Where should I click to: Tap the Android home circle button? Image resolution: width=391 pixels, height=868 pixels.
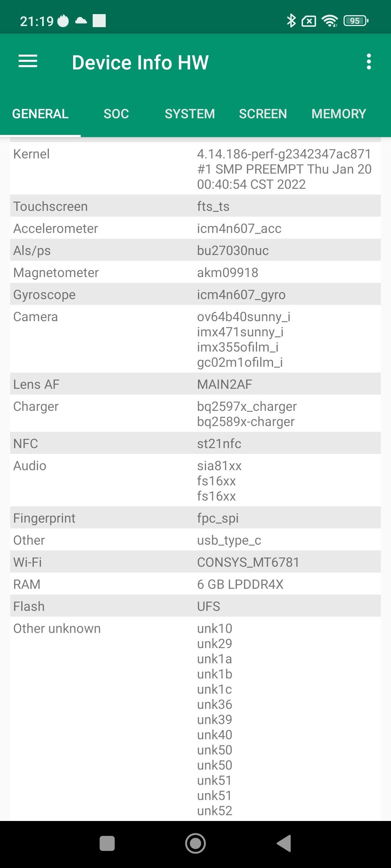195,843
